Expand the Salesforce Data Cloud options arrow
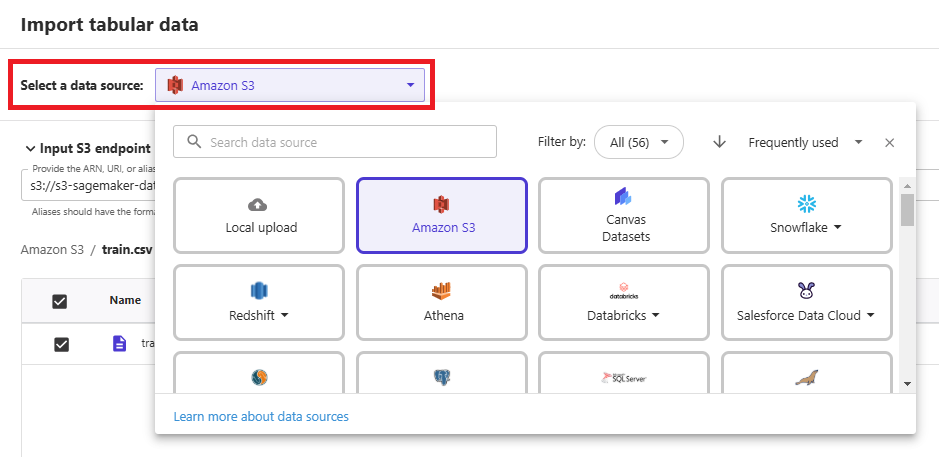 click(870, 315)
